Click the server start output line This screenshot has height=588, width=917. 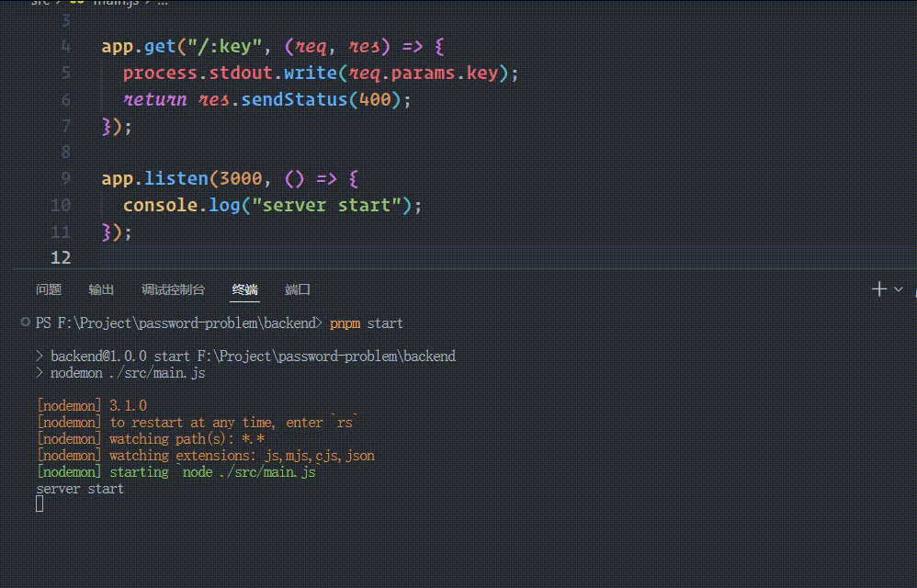(x=78, y=488)
